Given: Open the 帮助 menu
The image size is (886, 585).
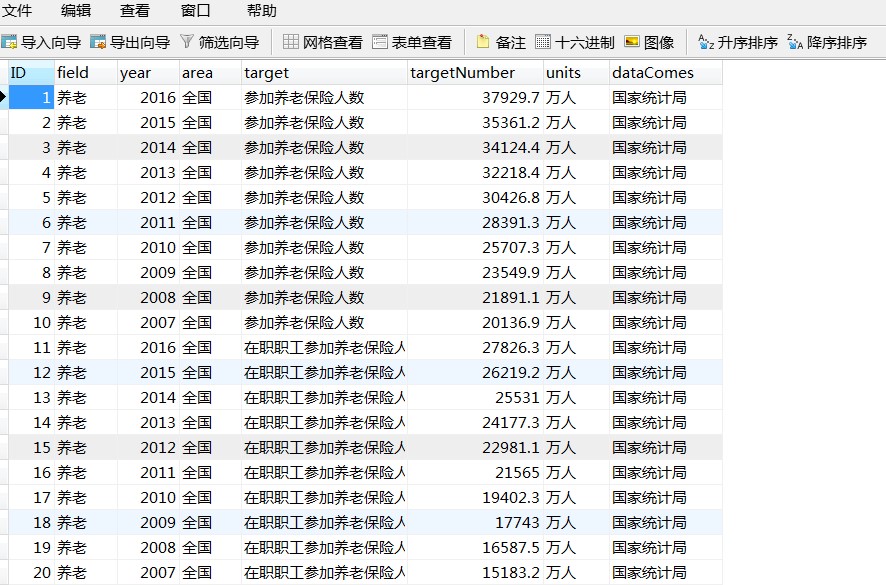Looking at the screenshot, I should tap(262, 10).
